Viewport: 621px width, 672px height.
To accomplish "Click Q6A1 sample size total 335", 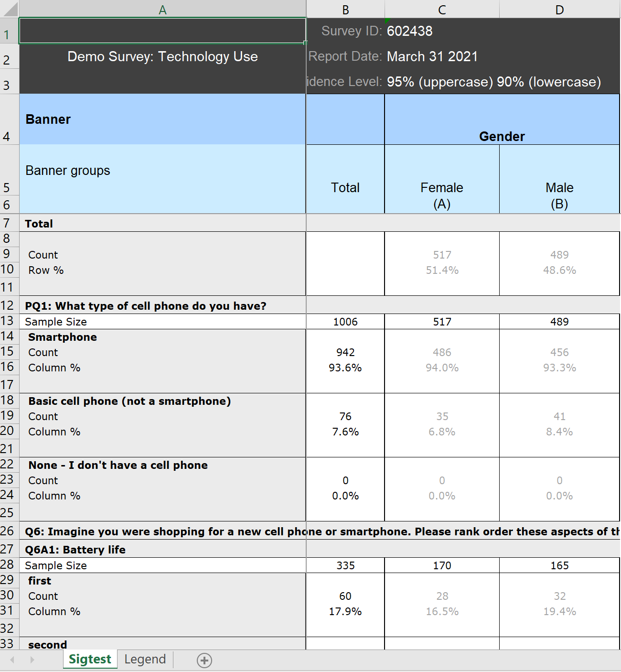I will [345, 565].
